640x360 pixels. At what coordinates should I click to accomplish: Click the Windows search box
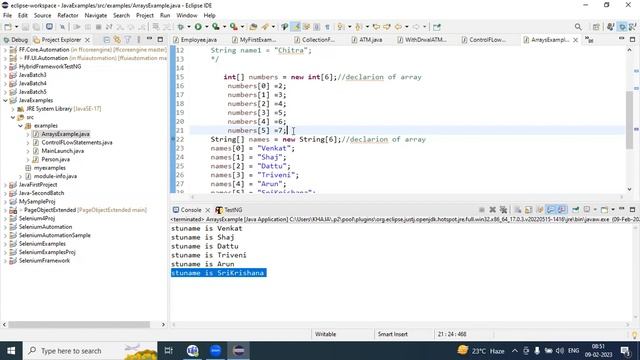click(90, 351)
